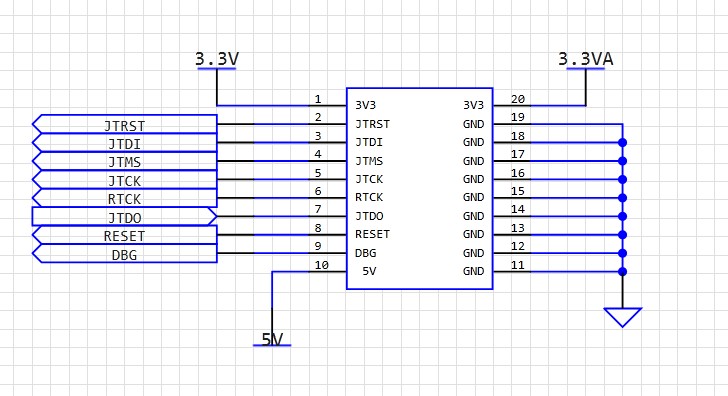Select the JTCK net port
728x396 pixels.
pyautogui.click(x=124, y=180)
